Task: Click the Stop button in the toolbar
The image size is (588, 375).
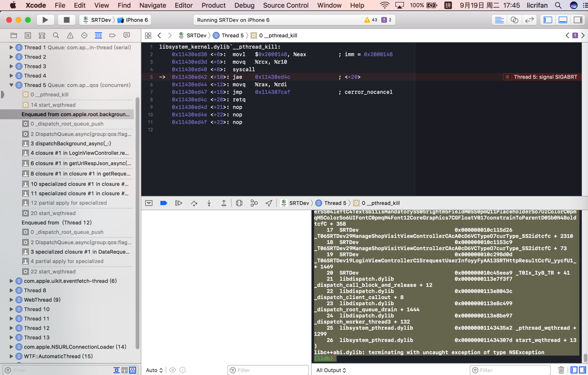Action: tap(66, 20)
